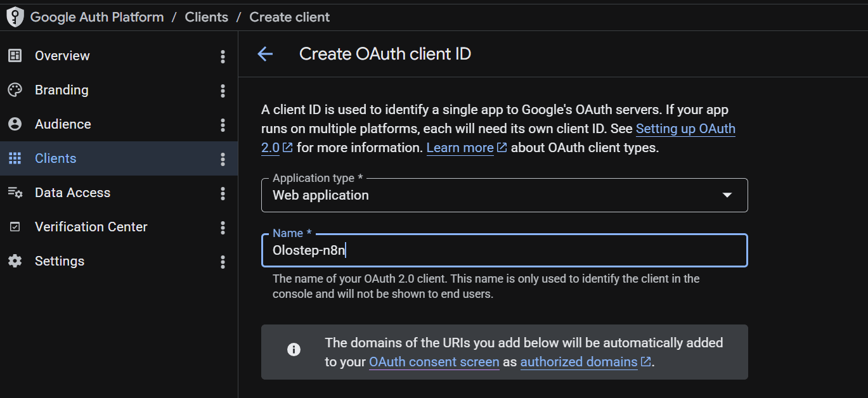The width and height of the screenshot is (868, 398).
Task: Click the Google Auth Platform shield logo
Action: click(15, 17)
